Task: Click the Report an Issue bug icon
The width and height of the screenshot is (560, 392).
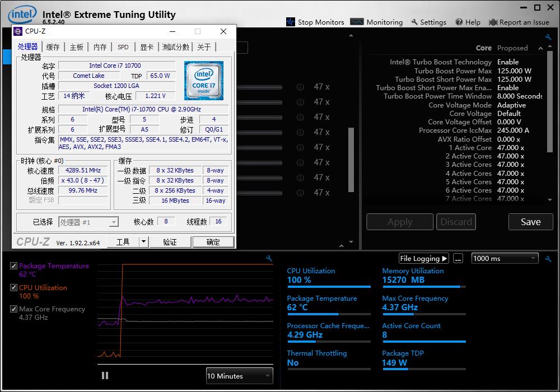Action: [493, 22]
